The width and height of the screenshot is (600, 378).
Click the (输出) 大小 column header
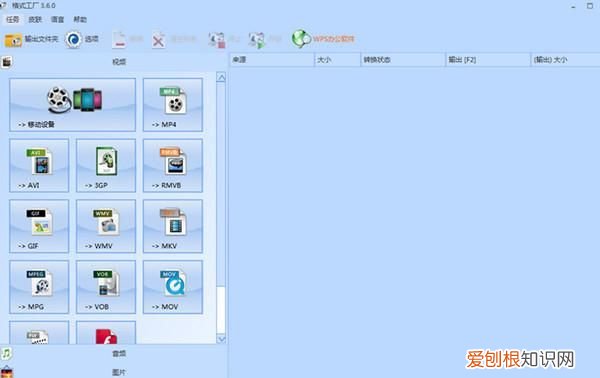tap(565, 60)
